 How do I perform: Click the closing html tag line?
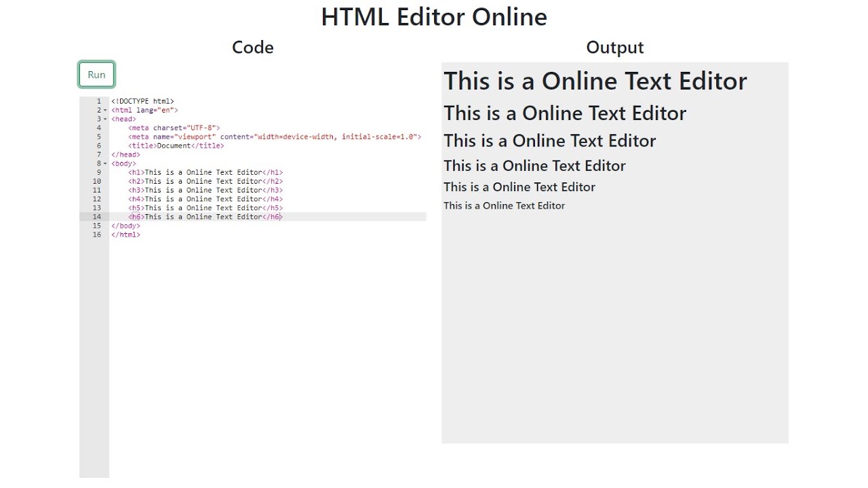125,234
